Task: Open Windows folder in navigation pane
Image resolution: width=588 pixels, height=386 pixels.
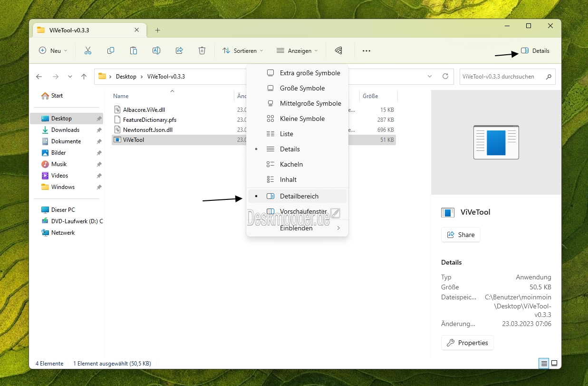Action: [x=67, y=187]
